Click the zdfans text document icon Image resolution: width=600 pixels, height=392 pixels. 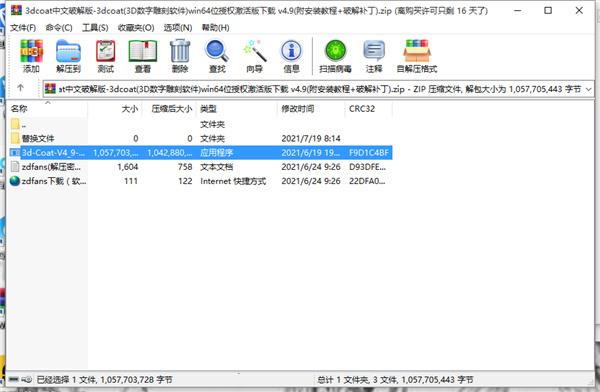coord(15,167)
